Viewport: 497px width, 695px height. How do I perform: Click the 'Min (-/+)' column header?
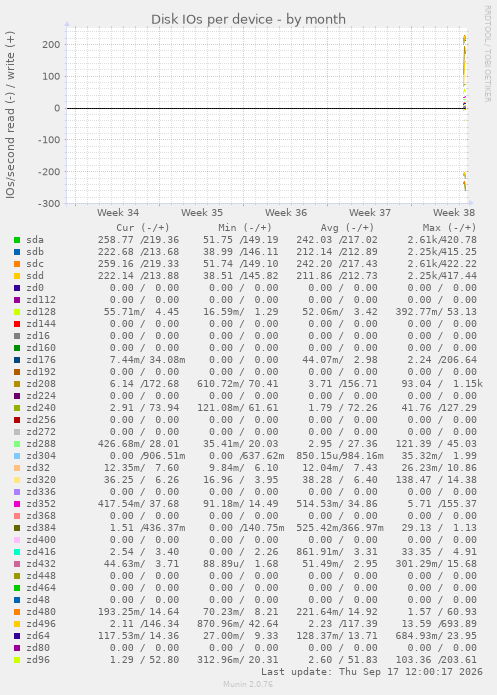tap(245, 227)
